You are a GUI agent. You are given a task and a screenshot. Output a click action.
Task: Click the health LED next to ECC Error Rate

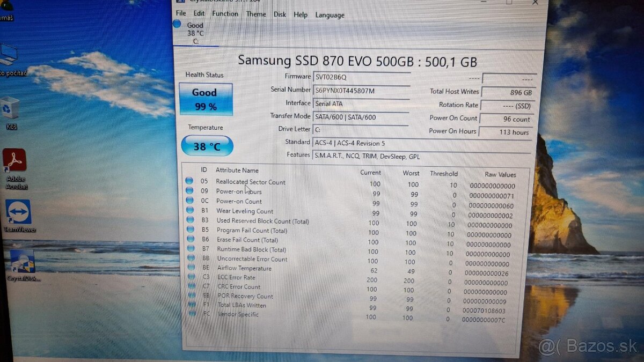190,277
